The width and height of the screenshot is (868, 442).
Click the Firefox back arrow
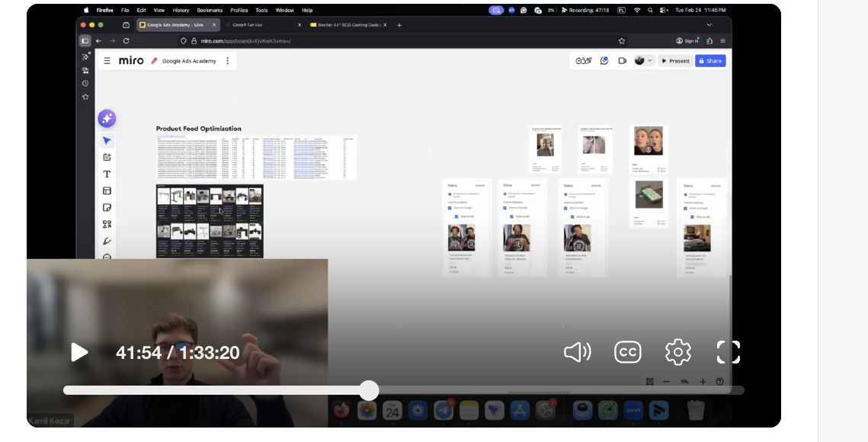(98, 41)
